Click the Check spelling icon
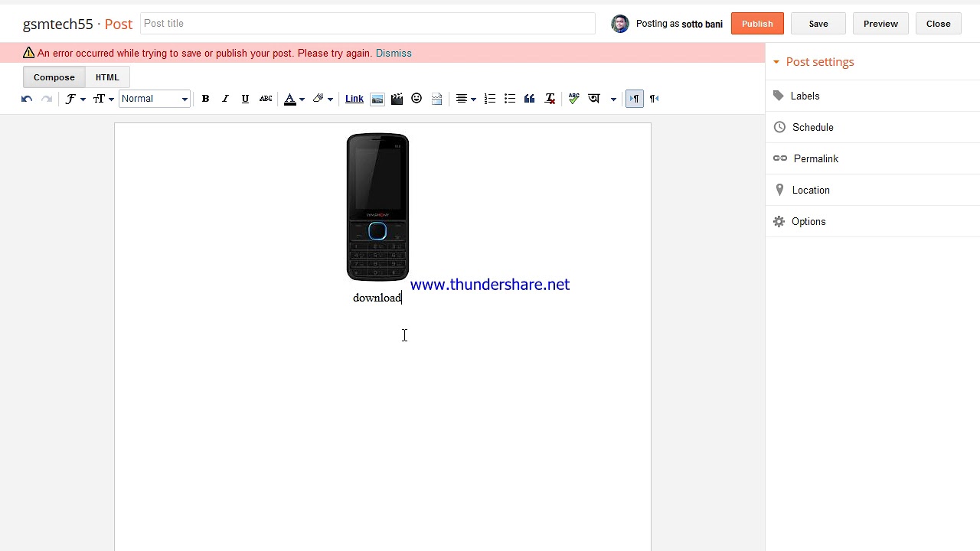The height and width of the screenshot is (551, 980). point(573,99)
